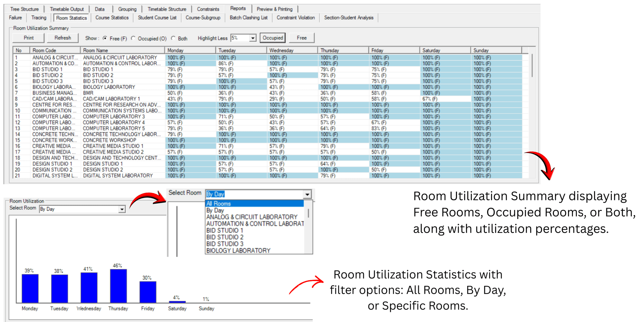Image resolution: width=644 pixels, height=322 pixels.
Task: Open the Grouping tab
Action: click(x=127, y=9)
